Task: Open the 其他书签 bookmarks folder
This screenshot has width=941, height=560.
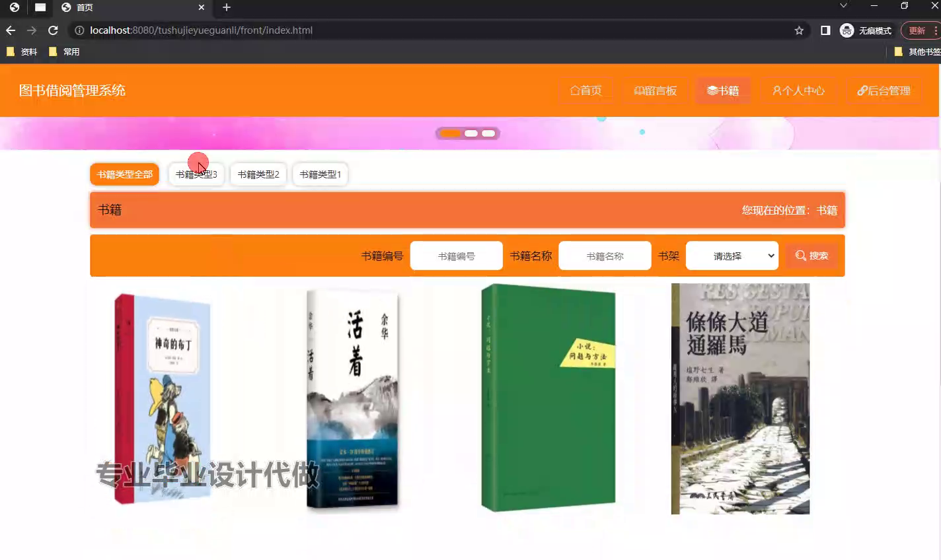Action: point(917,52)
